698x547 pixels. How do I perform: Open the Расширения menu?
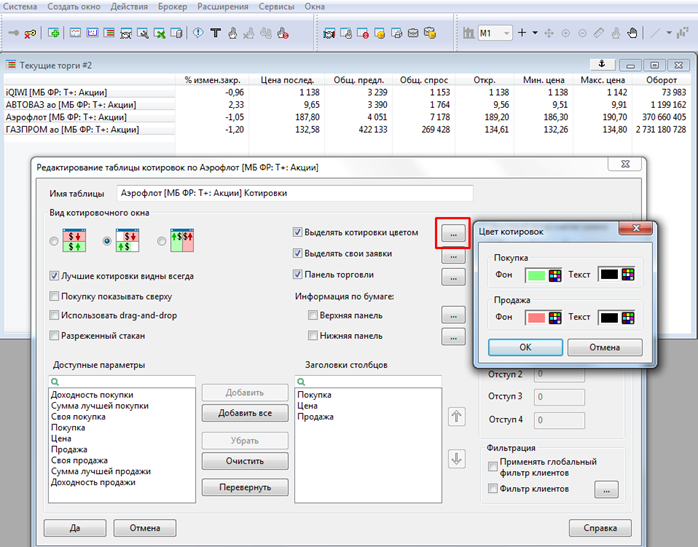223,7
